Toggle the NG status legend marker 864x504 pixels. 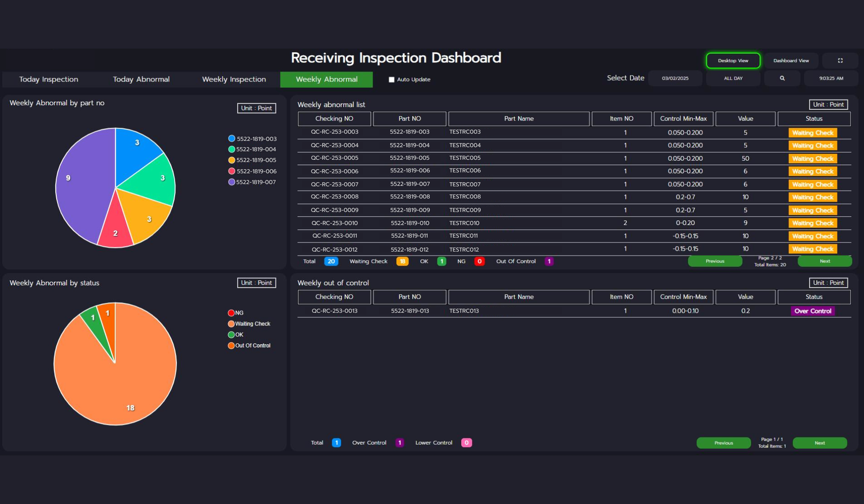click(x=231, y=313)
